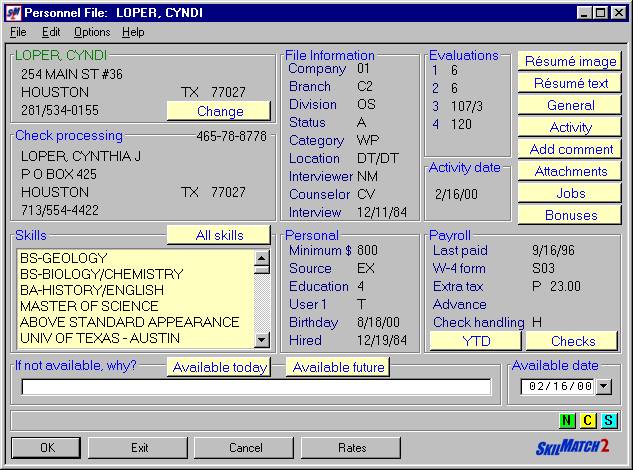
Task: Click the Available date field 02/16/00
Action: point(559,386)
